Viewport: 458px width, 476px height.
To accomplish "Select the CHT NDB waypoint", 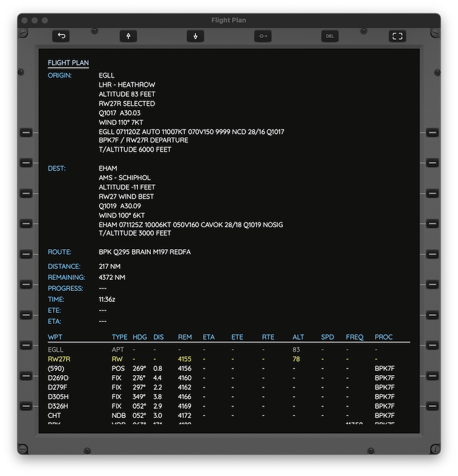I will pos(55,416).
